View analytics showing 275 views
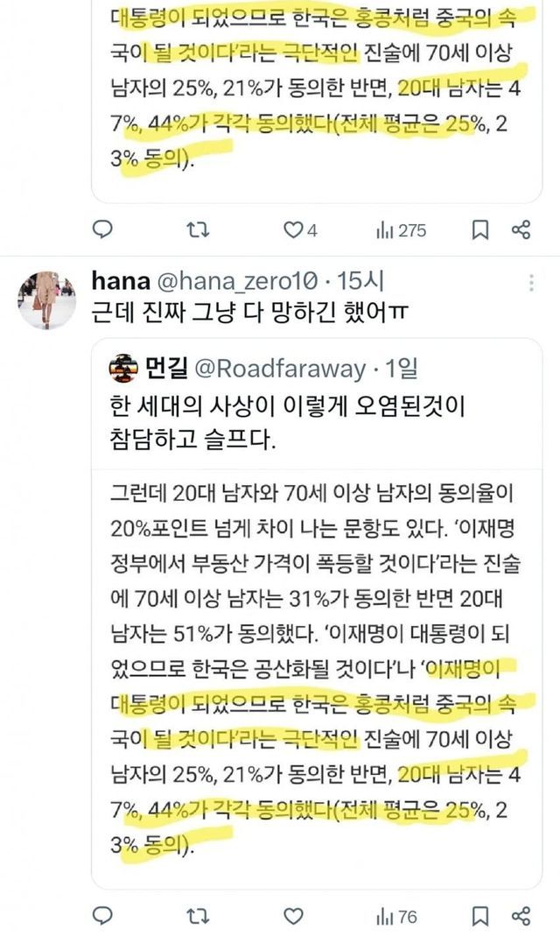 pyautogui.click(x=401, y=229)
